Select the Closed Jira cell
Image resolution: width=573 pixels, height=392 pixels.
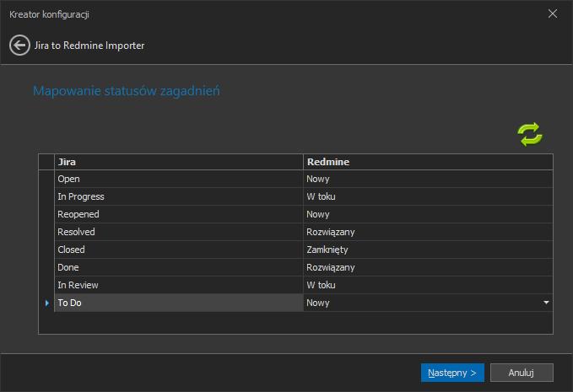(179, 250)
